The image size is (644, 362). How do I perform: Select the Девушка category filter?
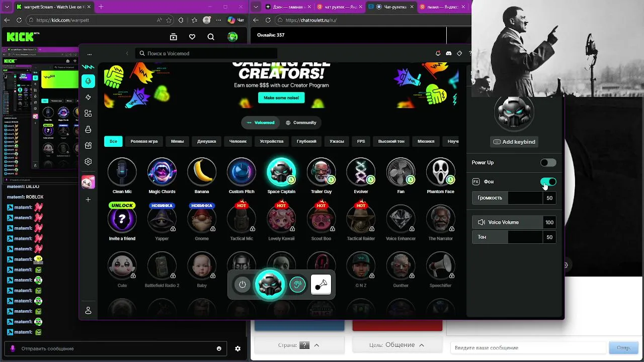pos(206,141)
